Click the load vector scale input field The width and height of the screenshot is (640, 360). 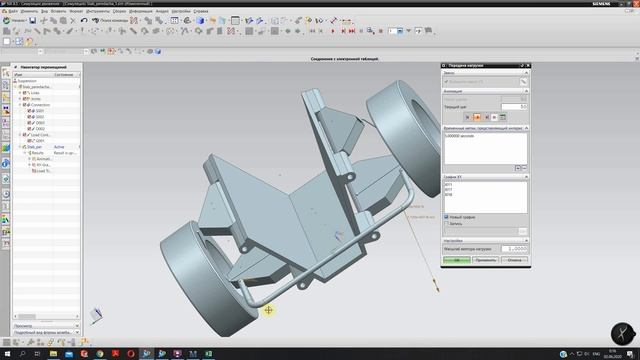pos(514,249)
